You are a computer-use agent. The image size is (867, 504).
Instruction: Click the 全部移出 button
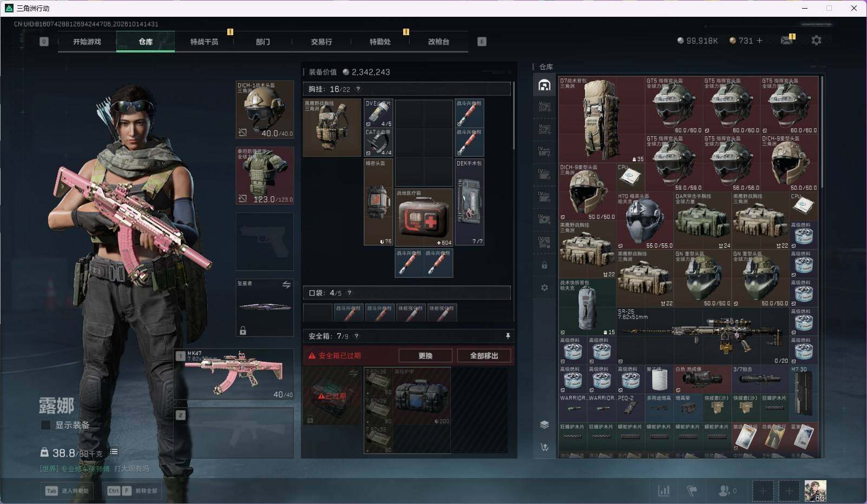click(x=484, y=355)
